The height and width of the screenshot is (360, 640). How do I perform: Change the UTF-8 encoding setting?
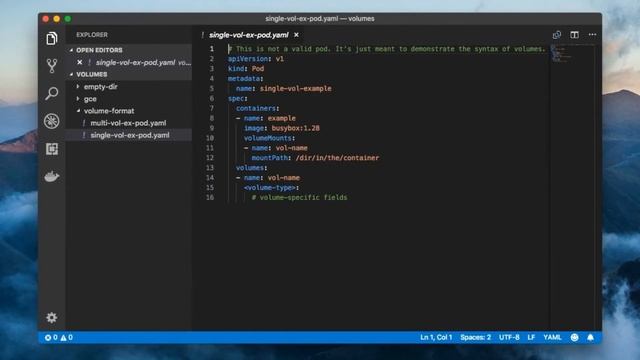(x=509, y=338)
